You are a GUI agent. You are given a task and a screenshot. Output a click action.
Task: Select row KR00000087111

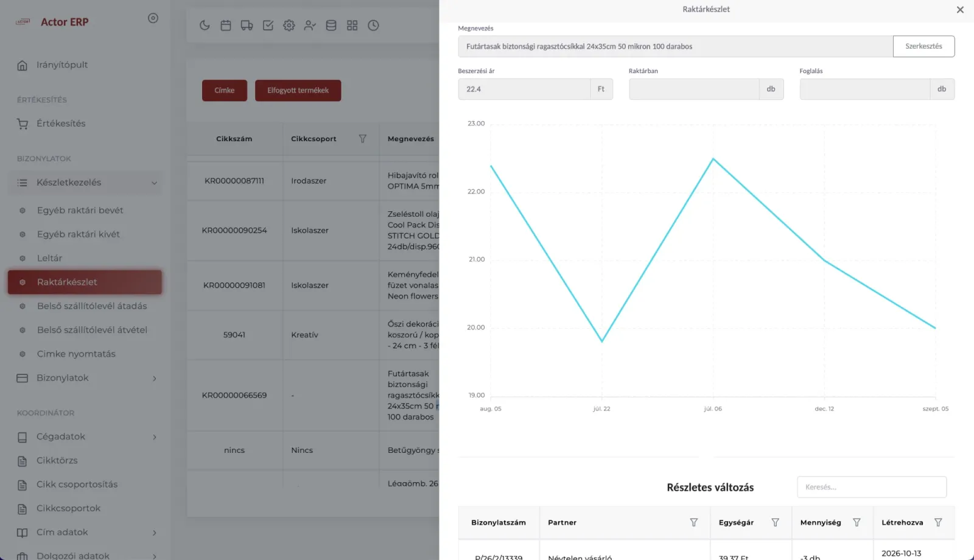coord(313,181)
